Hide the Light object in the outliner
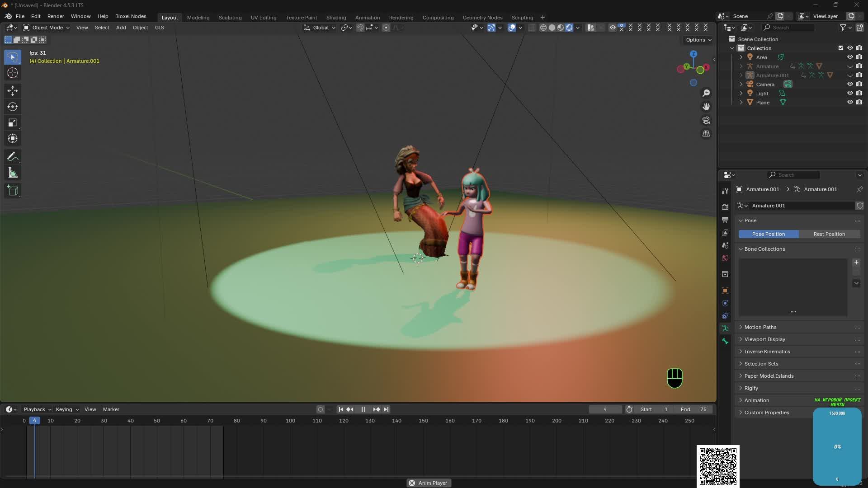868x488 pixels. click(850, 93)
